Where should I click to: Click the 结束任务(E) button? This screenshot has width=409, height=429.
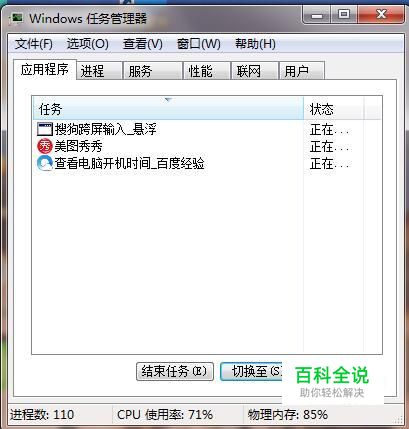pos(175,371)
